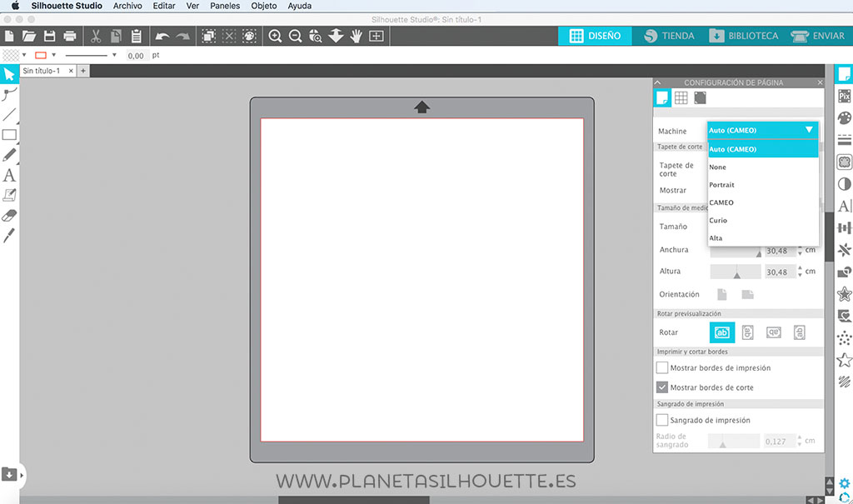Create a new document with the blank page icon

click(8, 36)
